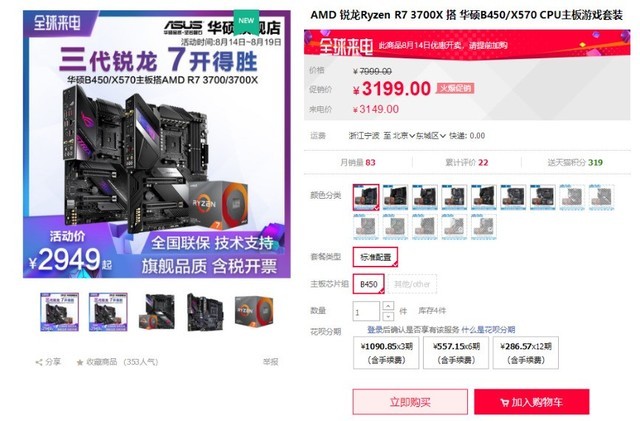The image size is (640, 421).
Task: View the fourth motherboard thumbnail image
Action: coord(205,312)
